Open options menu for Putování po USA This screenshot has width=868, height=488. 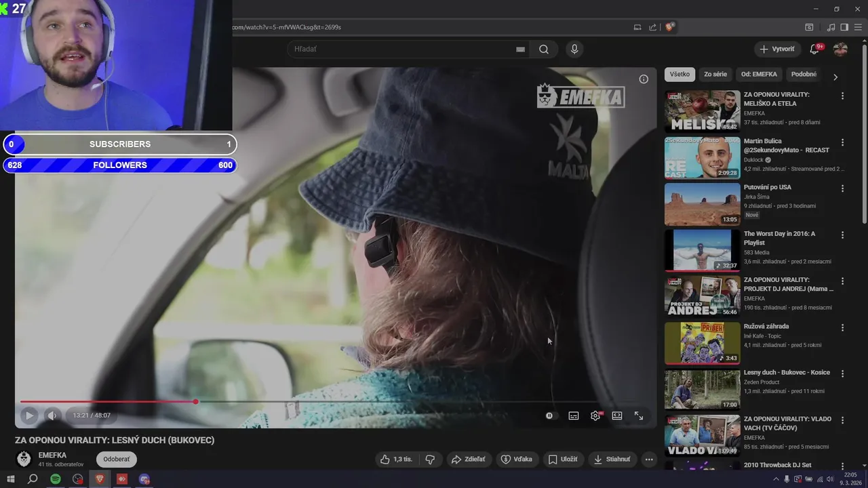point(843,188)
